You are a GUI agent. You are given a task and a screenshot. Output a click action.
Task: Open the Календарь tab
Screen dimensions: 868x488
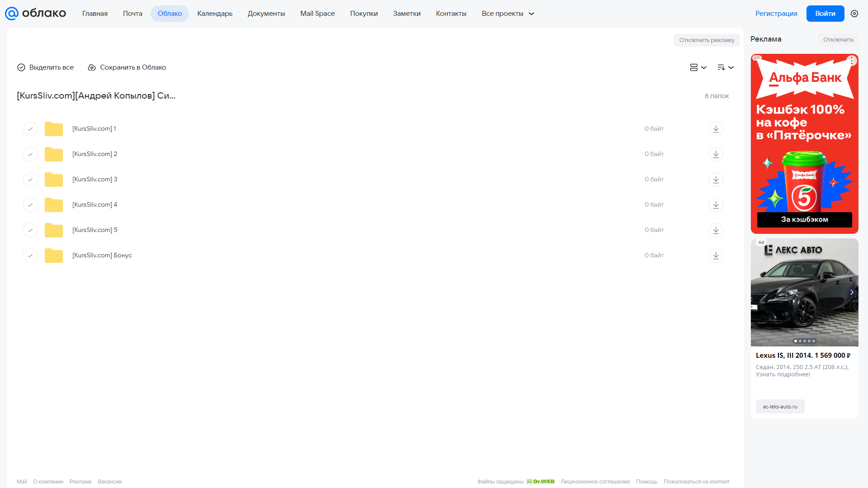point(215,14)
